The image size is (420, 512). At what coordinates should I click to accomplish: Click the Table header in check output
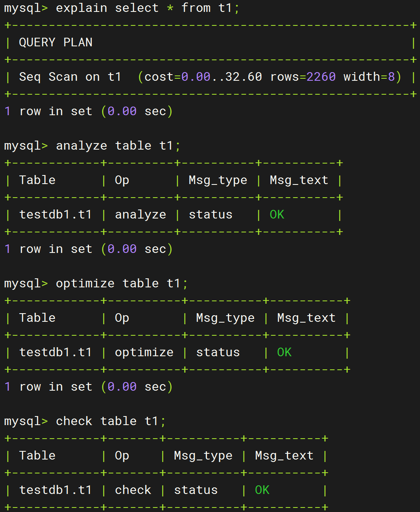[37, 455]
